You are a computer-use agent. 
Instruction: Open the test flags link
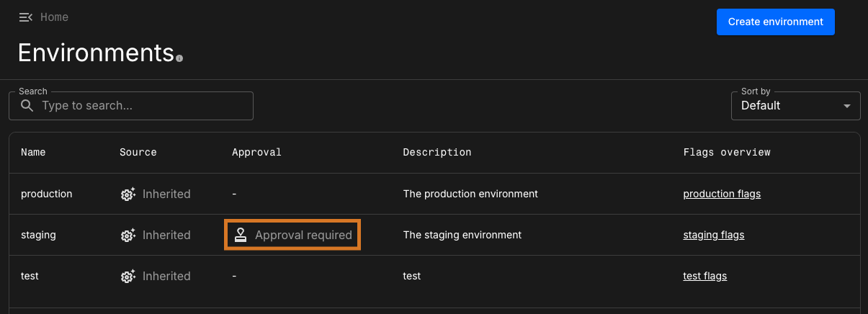[705, 276]
